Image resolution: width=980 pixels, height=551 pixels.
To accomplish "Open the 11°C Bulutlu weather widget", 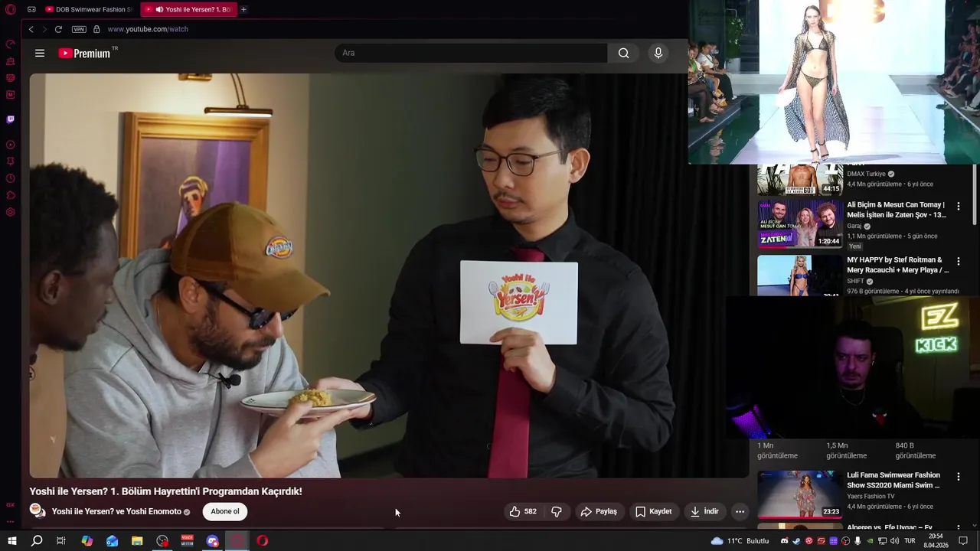I will tap(740, 541).
